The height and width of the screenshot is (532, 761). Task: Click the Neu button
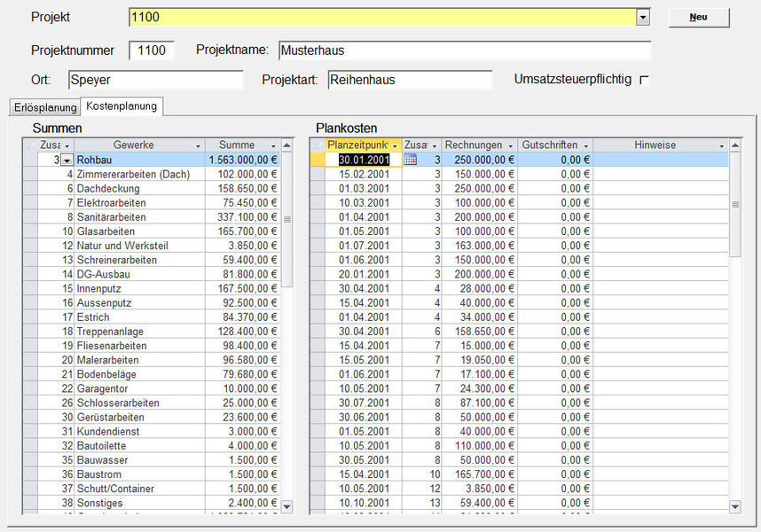point(698,17)
